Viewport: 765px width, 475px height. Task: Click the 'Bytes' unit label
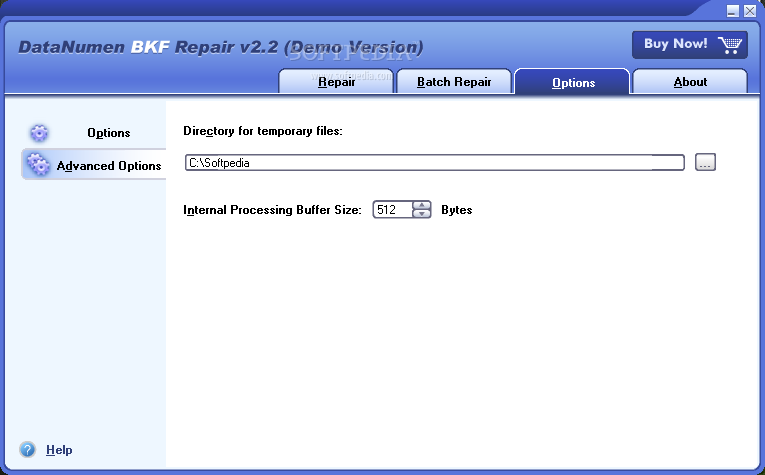pyautogui.click(x=456, y=210)
